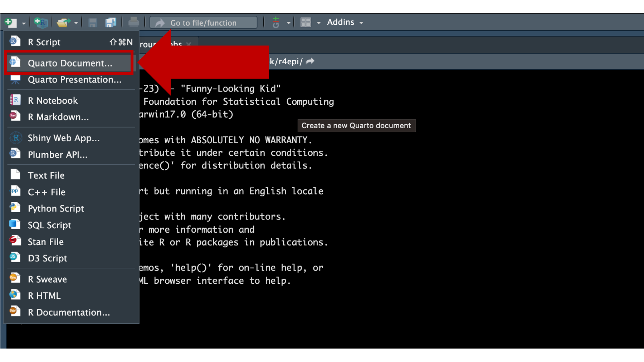Click the Print document icon
644x362 pixels.
click(133, 23)
